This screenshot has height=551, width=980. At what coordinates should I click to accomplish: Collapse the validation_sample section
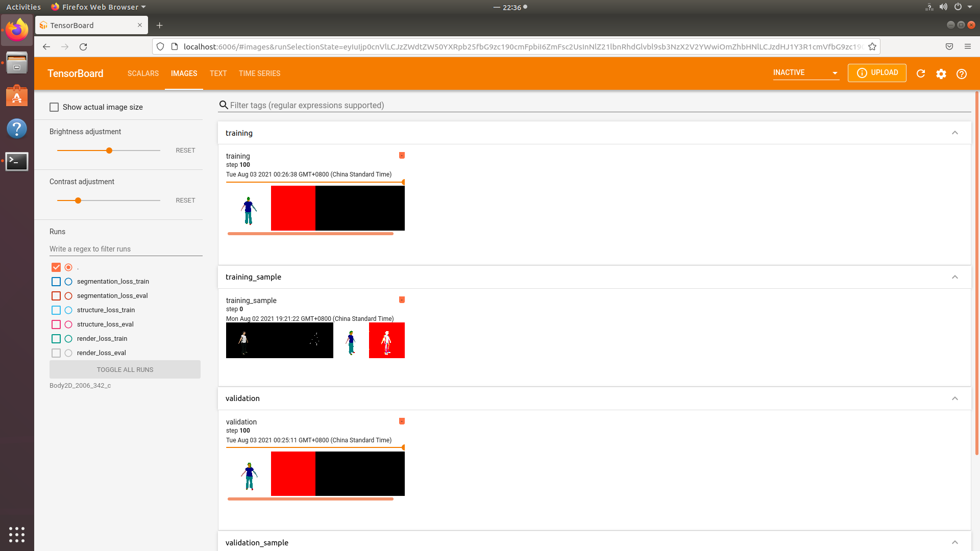tap(954, 542)
